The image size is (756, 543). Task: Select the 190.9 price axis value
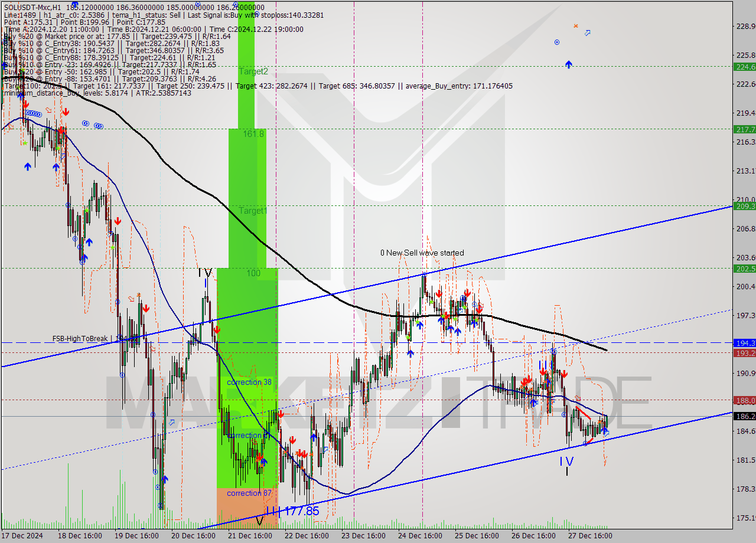tap(745, 373)
